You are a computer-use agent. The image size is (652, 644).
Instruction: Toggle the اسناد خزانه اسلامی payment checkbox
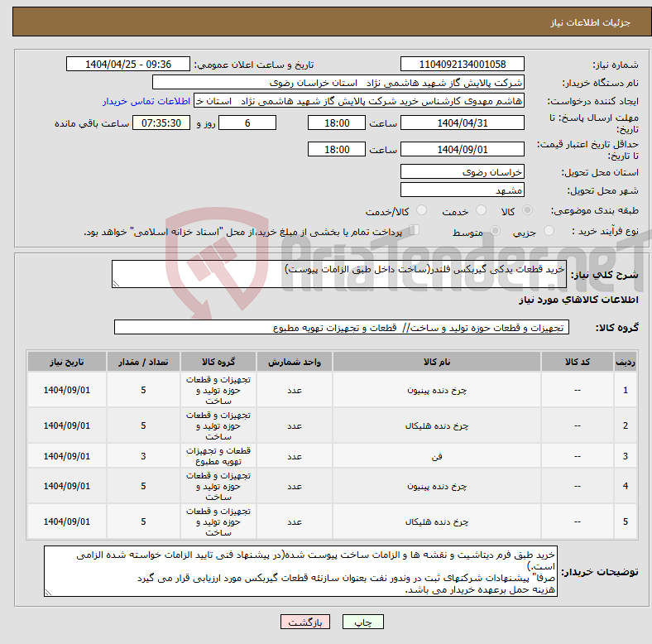click(x=414, y=230)
